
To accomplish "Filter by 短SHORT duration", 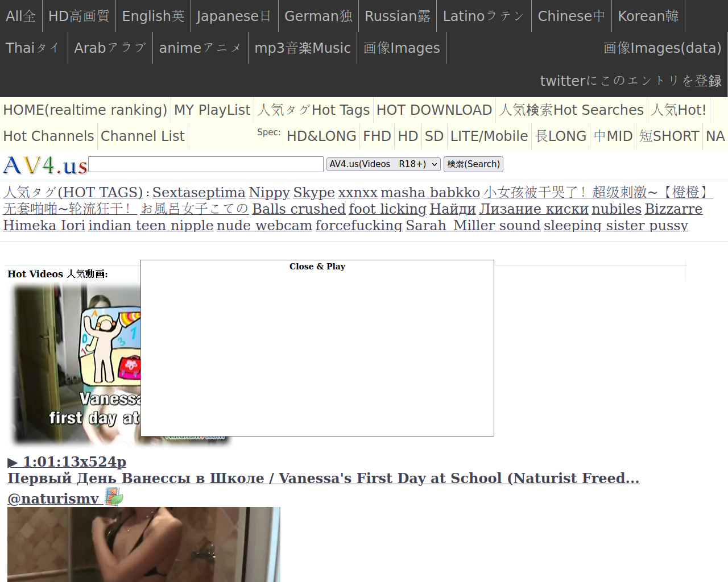I will pos(669,136).
